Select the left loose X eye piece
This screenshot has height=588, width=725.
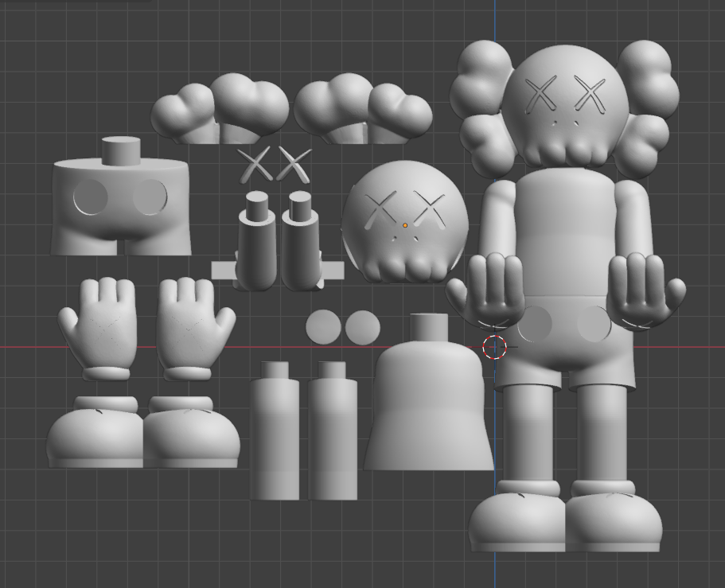pyautogui.click(x=255, y=164)
